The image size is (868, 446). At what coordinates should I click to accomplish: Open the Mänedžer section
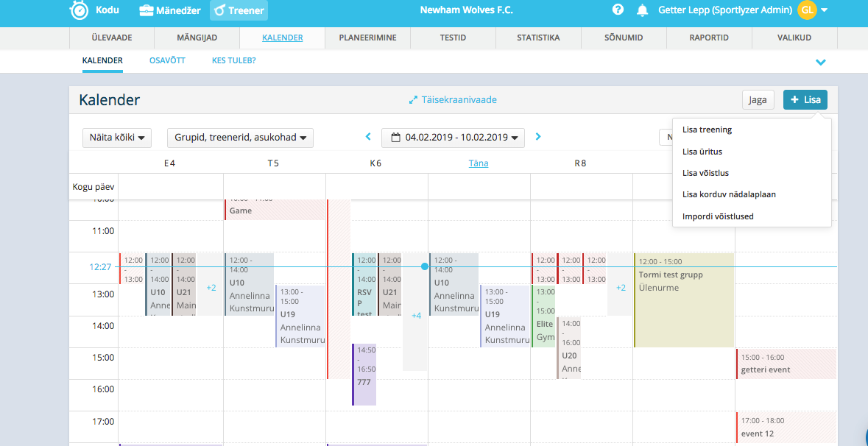click(169, 10)
